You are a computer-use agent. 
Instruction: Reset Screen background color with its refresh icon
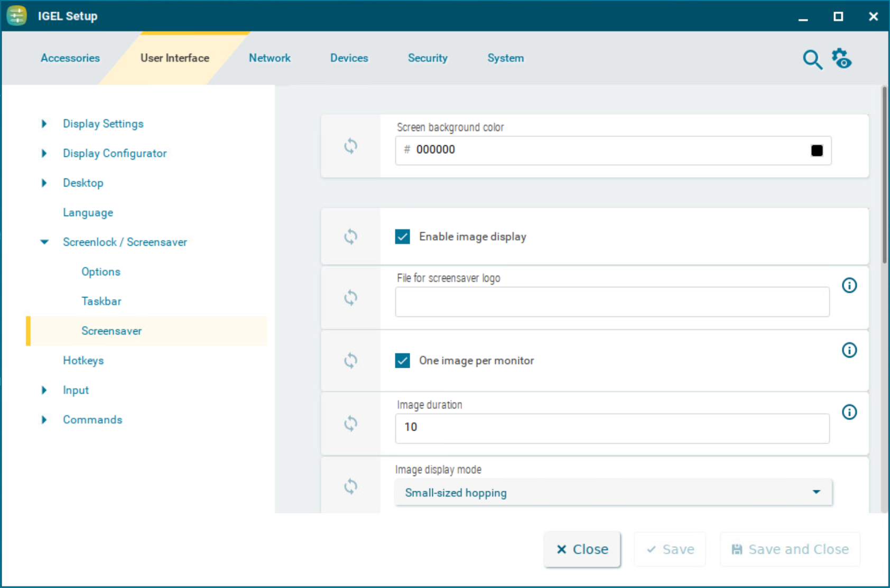[350, 146]
